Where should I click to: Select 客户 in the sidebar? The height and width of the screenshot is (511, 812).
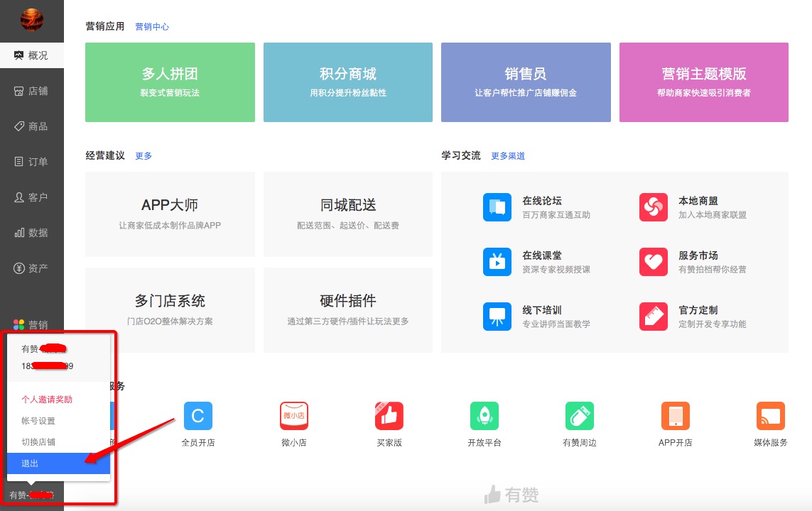click(x=31, y=197)
